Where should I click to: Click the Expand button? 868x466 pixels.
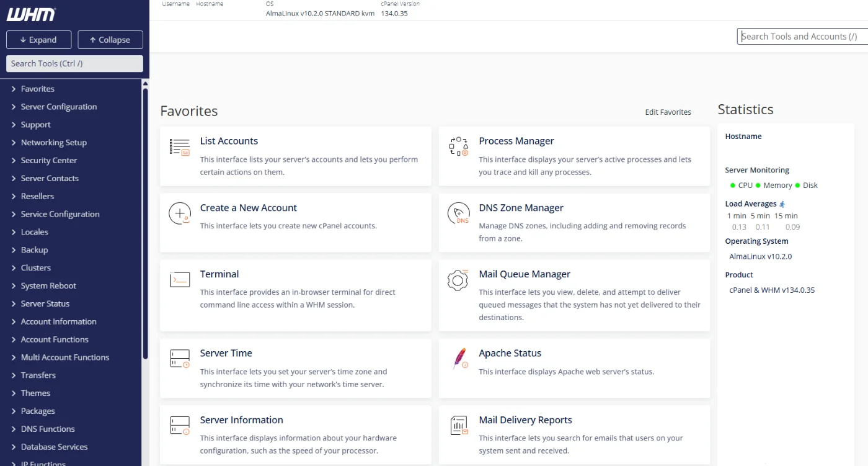click(x=39, y=40)
